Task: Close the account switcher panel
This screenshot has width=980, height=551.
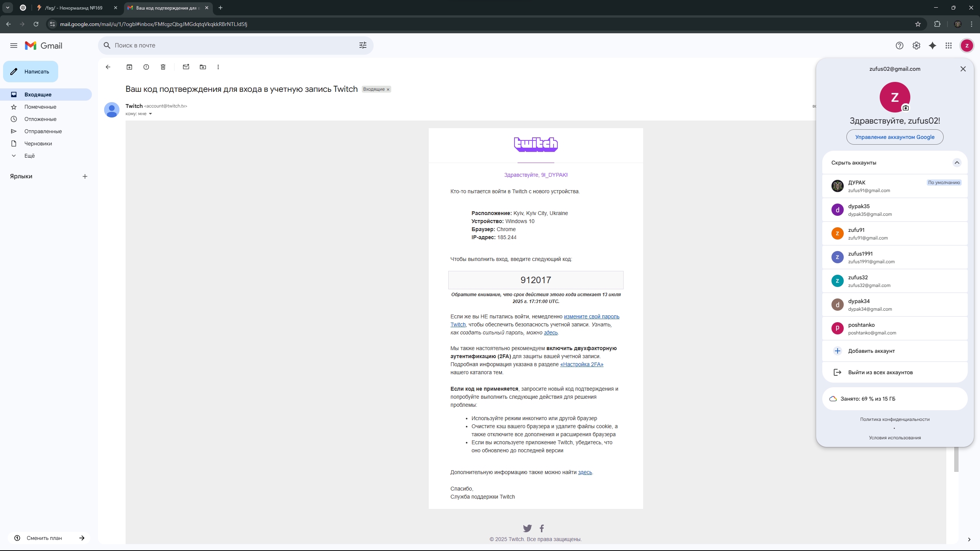Action: 963,69
